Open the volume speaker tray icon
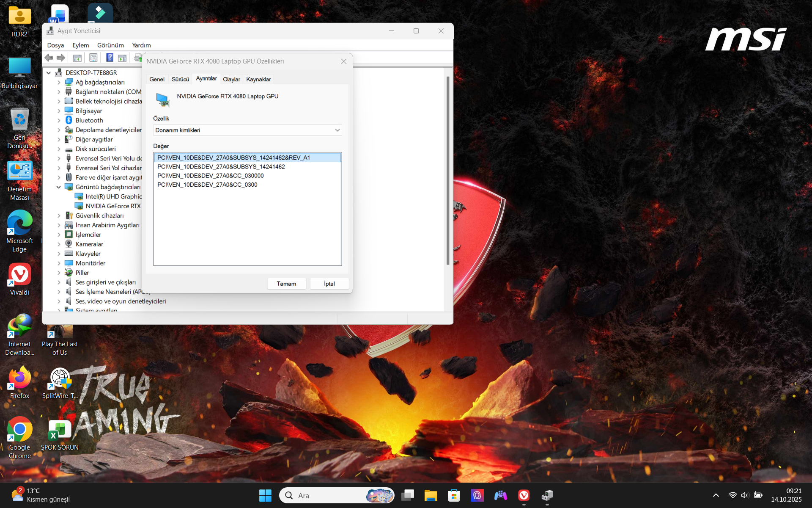The image size is (812, 508). tap(745, 495)
